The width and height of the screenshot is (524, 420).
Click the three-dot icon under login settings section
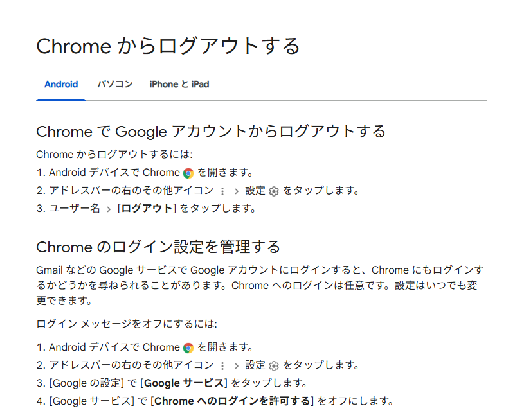(x=222, y=365)
